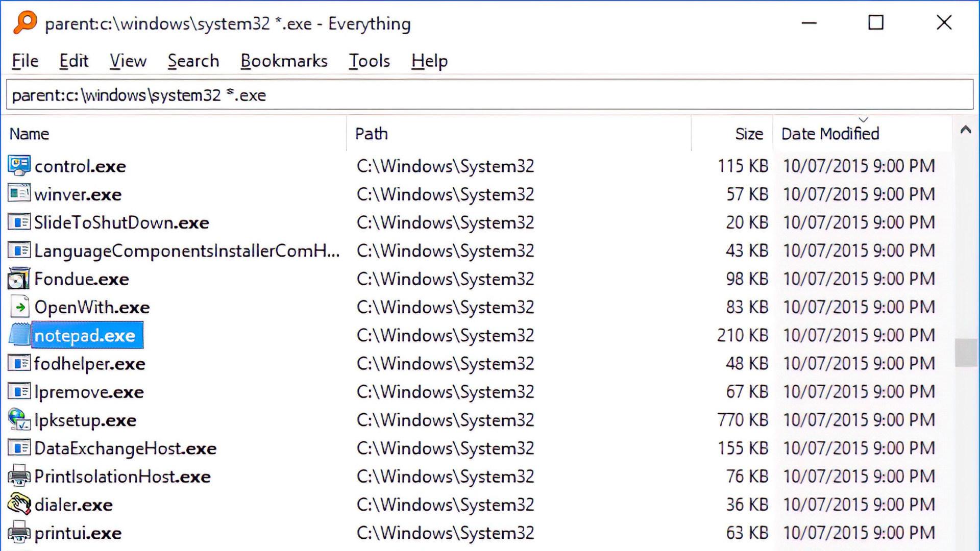
Task: Select the OpenWith.exe file name
Action: [92, 307]
